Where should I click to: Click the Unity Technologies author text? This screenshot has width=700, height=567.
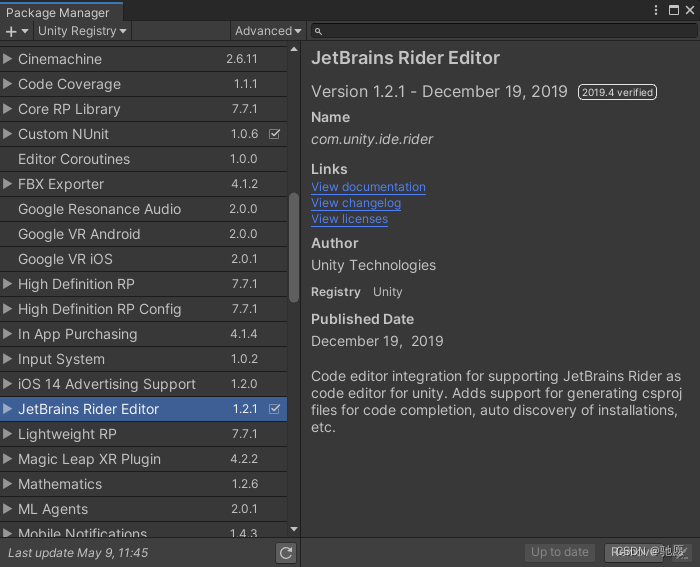tap(373, 265)
